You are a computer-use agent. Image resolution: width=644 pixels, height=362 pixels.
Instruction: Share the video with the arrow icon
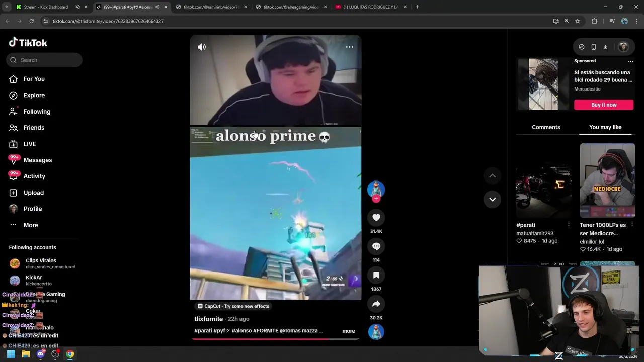[376, 304]
